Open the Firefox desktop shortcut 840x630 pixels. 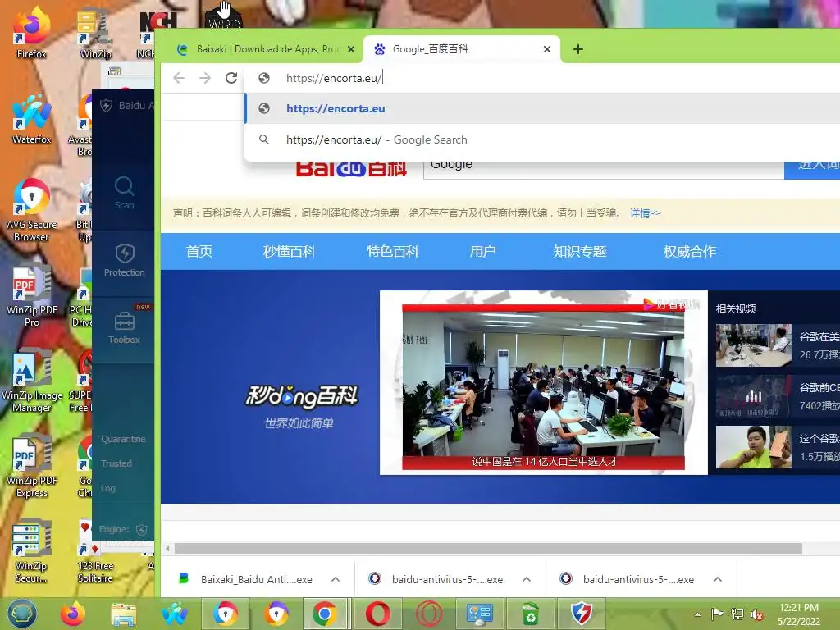click(31, 32)
